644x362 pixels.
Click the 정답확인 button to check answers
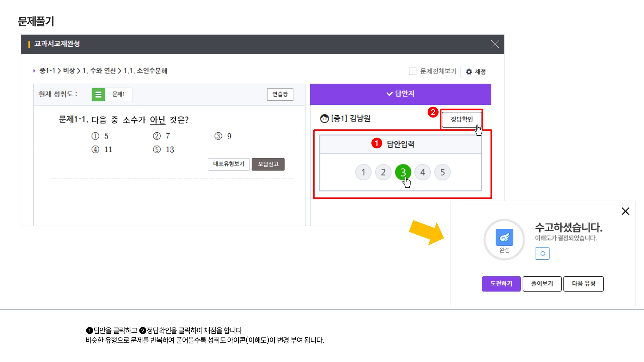pos(462,119)
